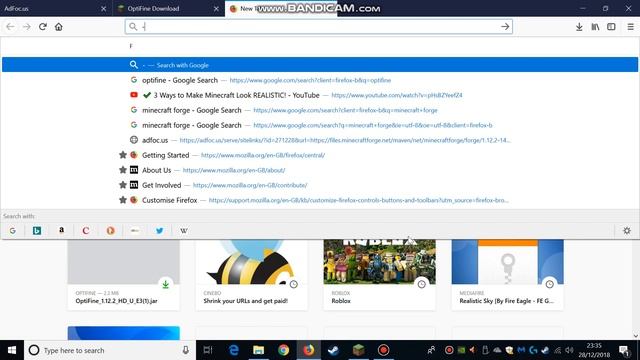
Task: Open the Windows Start menu
Action: coord(12,350)
